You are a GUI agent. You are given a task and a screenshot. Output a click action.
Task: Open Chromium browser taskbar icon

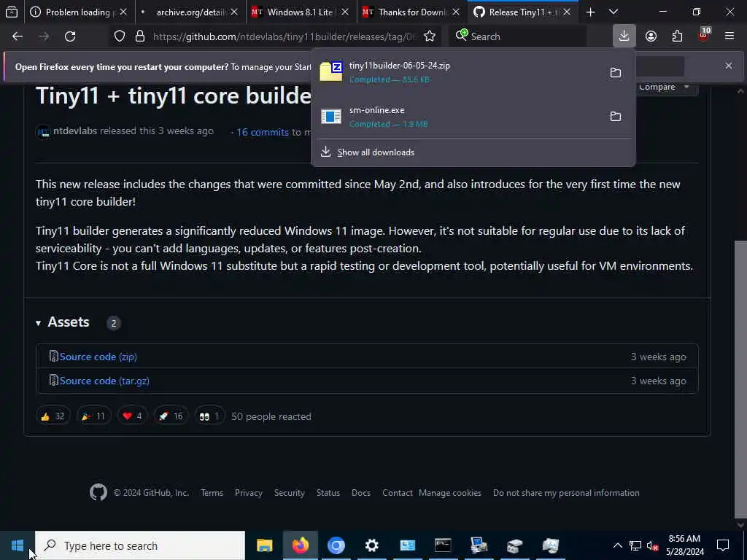pos(336,545)
